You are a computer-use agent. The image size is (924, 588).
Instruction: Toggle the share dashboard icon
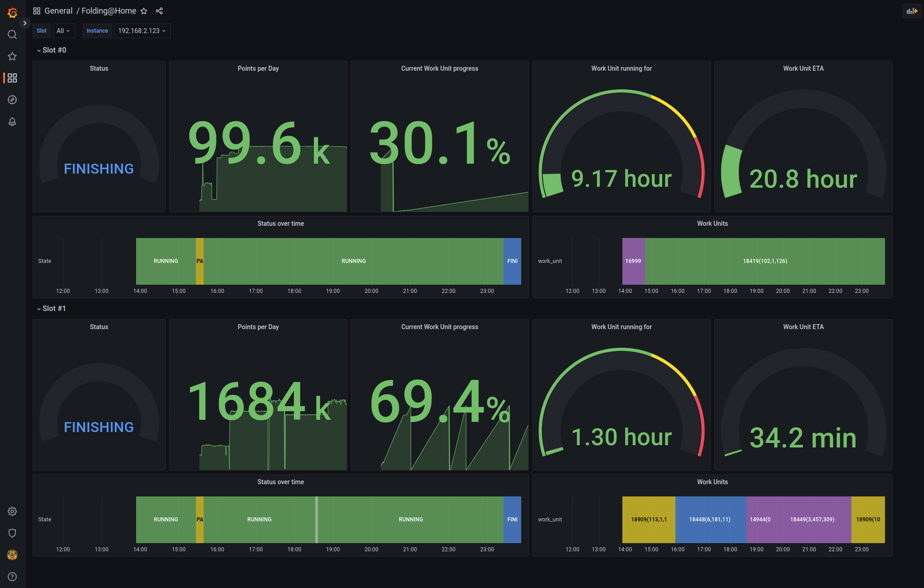pyautogui.click(x=160, y=11)
